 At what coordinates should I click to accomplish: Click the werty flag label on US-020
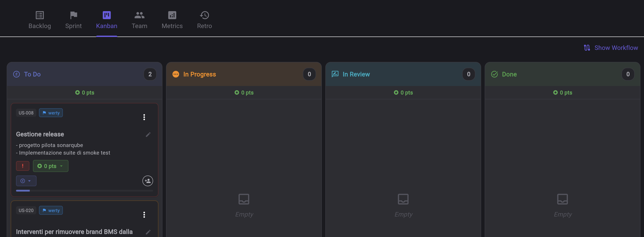click(x=51, y=210)
